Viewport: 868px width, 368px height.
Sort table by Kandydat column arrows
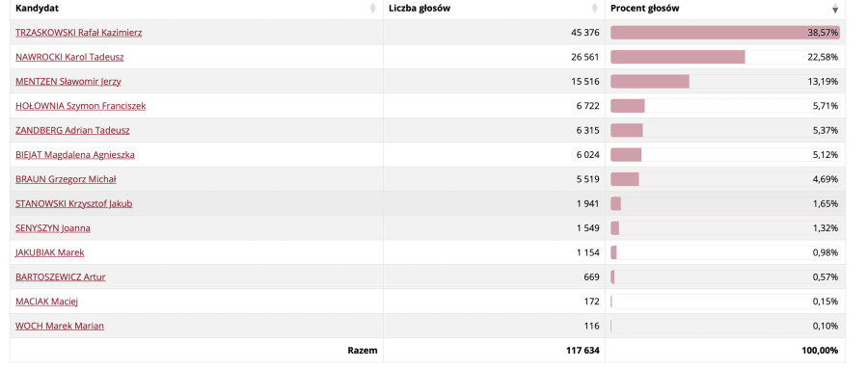[372, 9]
